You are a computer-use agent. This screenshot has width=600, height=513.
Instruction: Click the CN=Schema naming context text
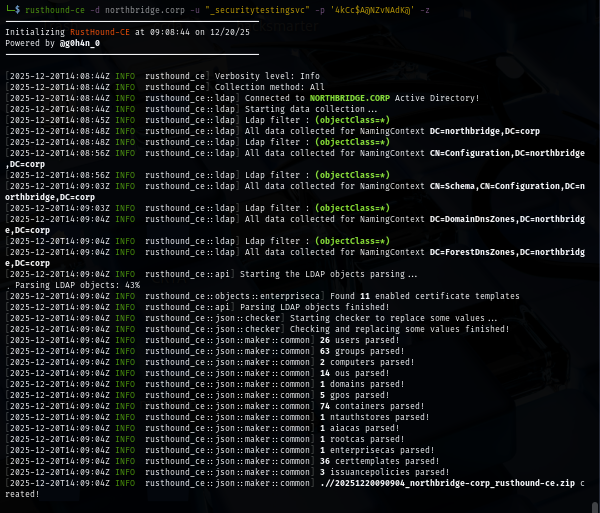(507, 186)
